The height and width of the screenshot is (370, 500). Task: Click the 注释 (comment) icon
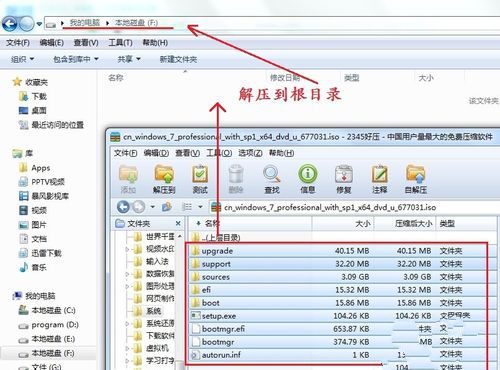(x=380, y=179)
